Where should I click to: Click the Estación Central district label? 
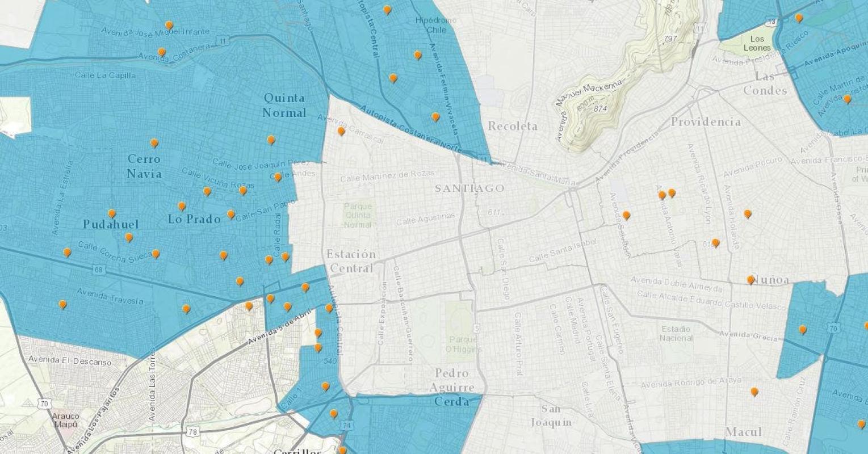[350, 261]
